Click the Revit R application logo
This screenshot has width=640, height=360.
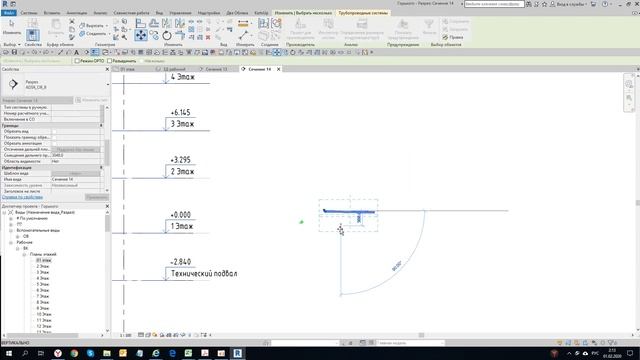(5, 4)
